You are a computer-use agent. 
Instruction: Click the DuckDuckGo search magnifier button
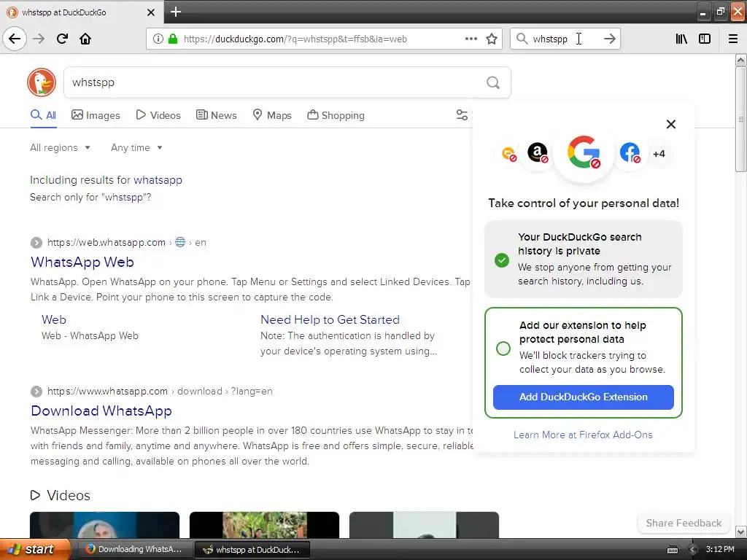(x=493, y=83)
